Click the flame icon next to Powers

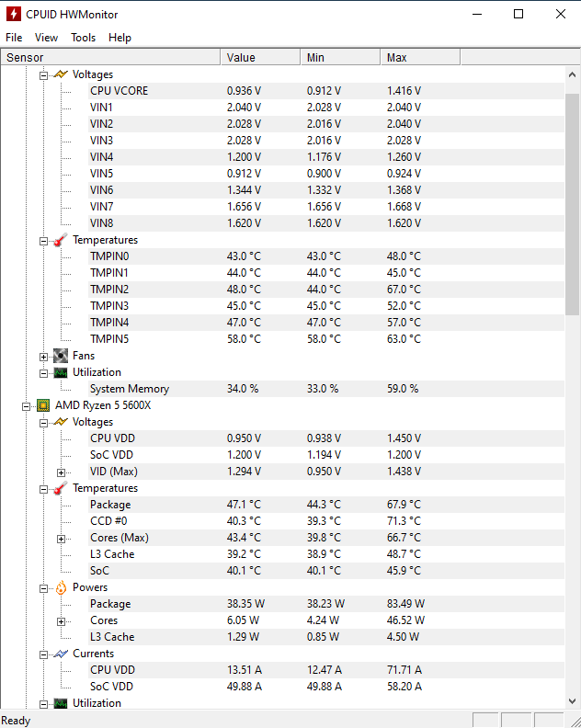(61, 587)
